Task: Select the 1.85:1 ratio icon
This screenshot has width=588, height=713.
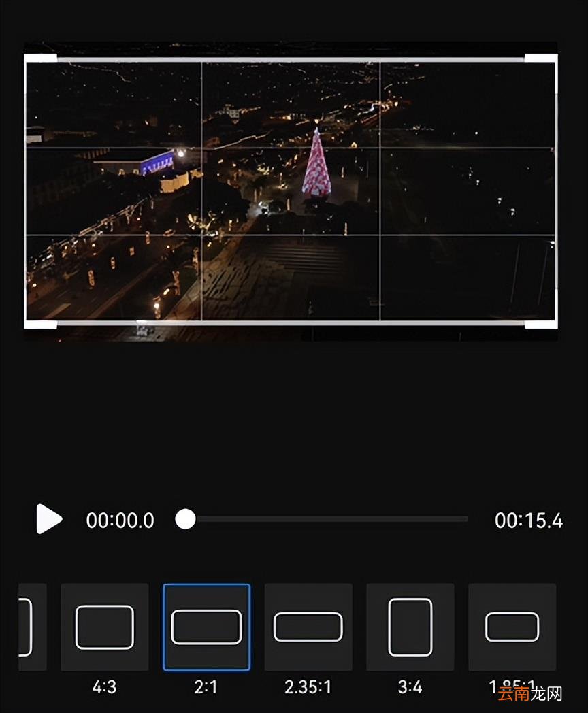Action: [512, 627]
